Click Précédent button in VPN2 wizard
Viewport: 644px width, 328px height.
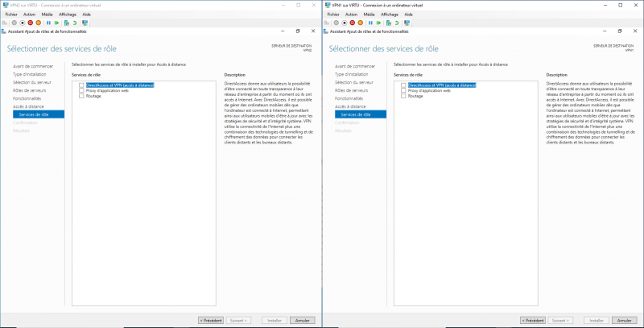211,320
